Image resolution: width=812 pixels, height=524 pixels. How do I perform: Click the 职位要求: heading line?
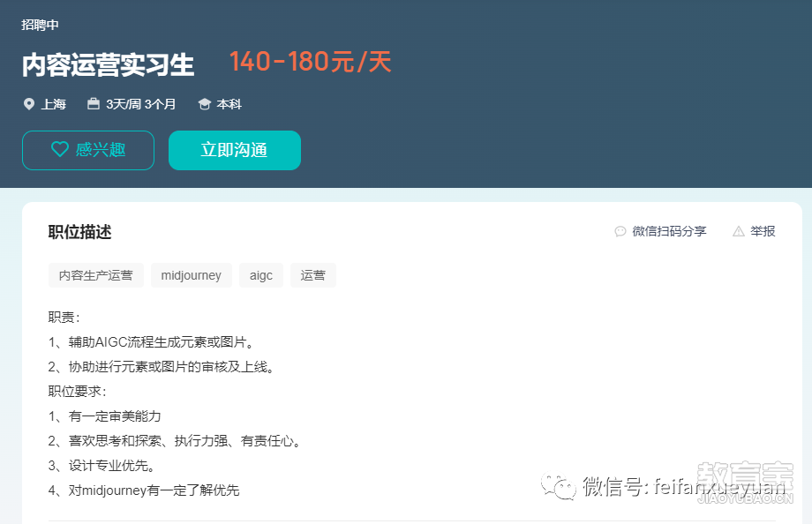pos(77,392)
